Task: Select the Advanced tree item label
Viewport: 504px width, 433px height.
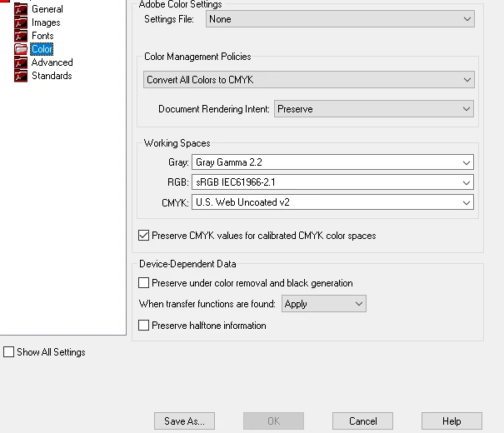Action: tap(52, 62)
